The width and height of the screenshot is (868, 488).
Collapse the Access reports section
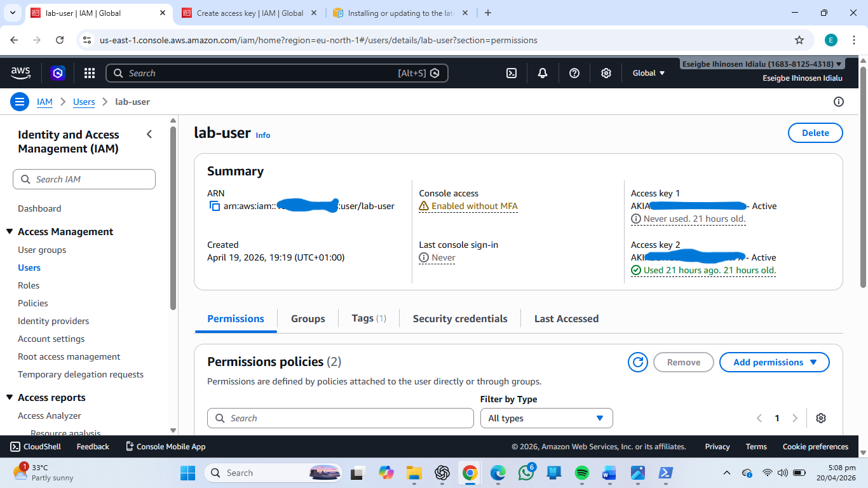[10, 398]
